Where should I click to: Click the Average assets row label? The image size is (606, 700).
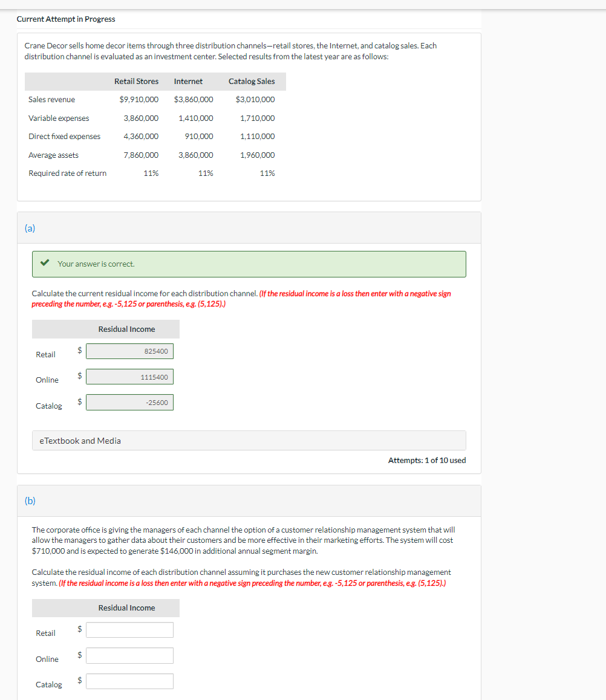click(54, 155)
